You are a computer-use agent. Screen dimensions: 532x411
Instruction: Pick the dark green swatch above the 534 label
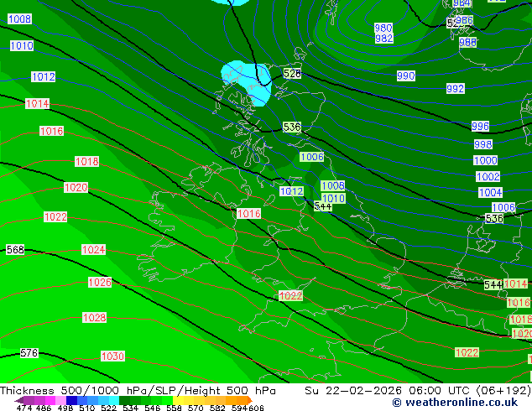[124, 400]
